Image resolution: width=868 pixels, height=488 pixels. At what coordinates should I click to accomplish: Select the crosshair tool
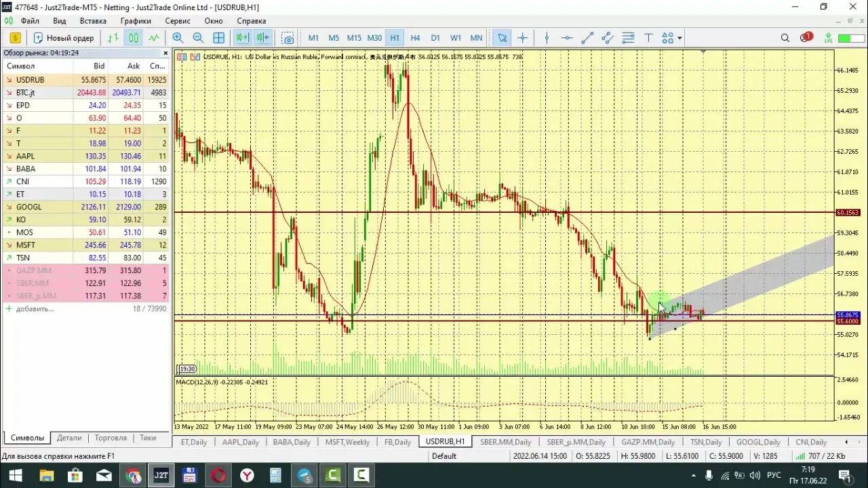[522, 38]
